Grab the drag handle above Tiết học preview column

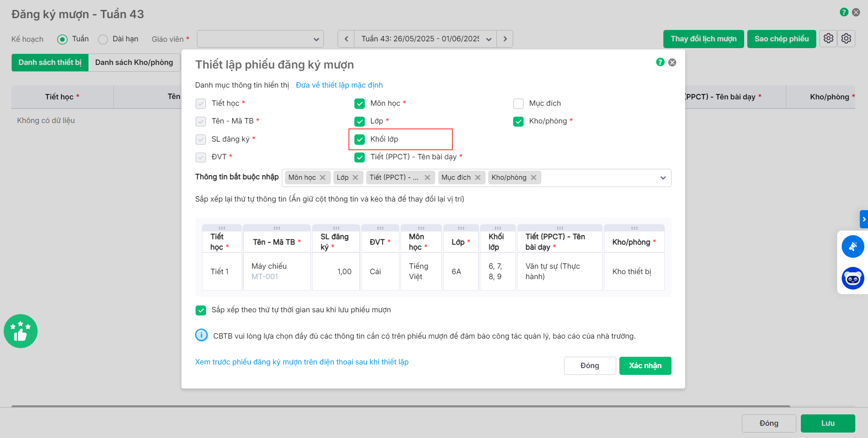222,228
